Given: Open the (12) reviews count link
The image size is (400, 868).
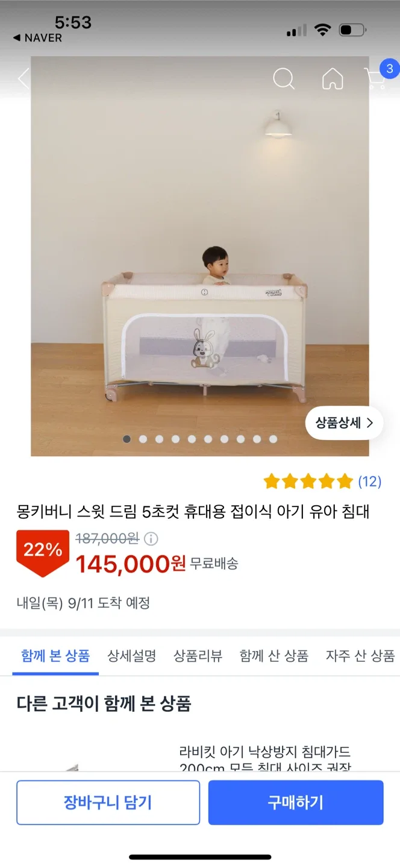Looking at the screenshot, I should 369,481.
